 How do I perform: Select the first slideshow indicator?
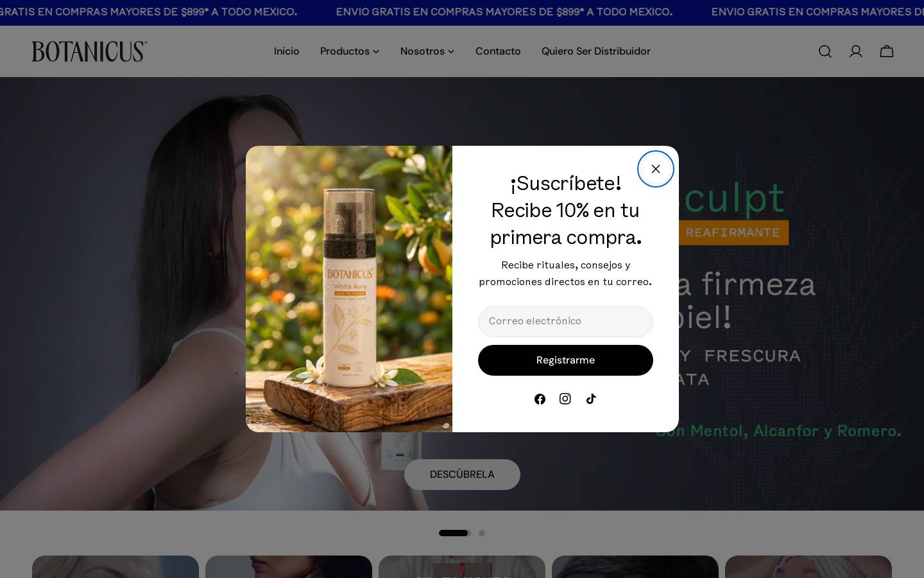click(454, 533)
